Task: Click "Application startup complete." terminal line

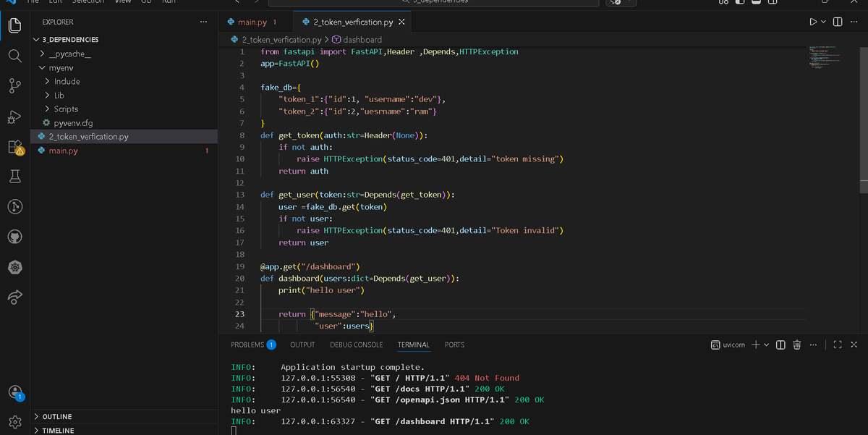Action: coord(352,367)
